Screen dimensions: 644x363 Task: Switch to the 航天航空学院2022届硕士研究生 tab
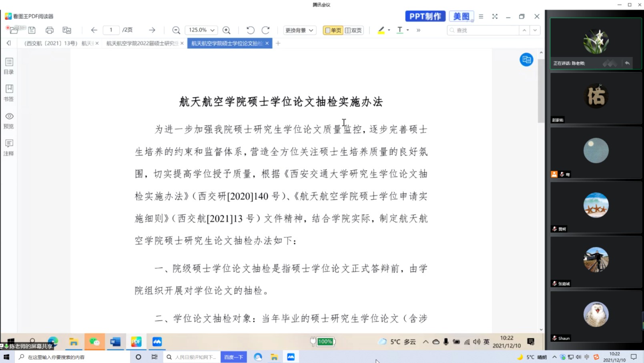point(142,43)
